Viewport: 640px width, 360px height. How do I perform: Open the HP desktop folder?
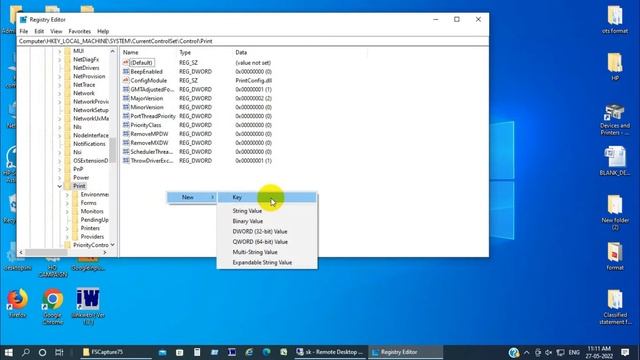coord(615,67)
